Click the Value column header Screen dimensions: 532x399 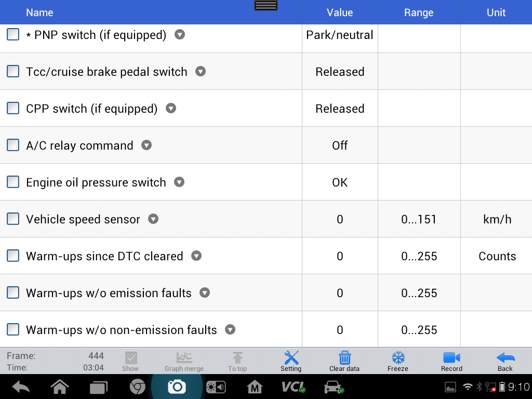tap(340, 12)
